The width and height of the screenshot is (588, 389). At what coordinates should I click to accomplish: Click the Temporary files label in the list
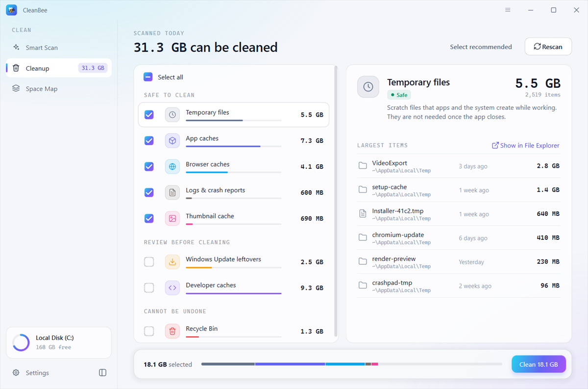point(207,112)
